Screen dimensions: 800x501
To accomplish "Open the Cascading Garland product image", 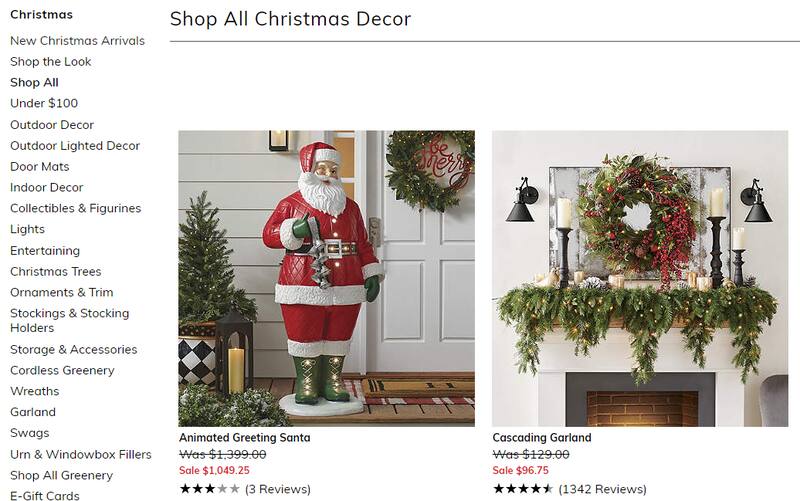I will 640,278.
